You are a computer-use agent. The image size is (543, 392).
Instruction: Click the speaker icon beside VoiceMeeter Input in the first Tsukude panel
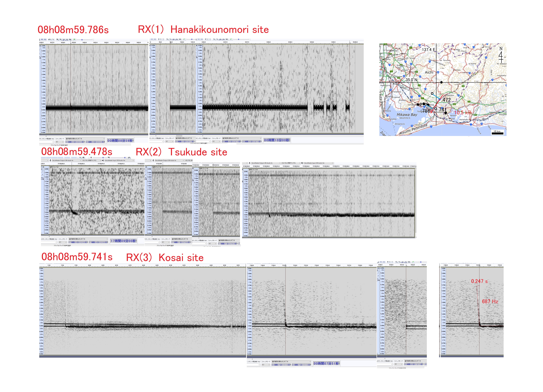click(x=103, y=160)
